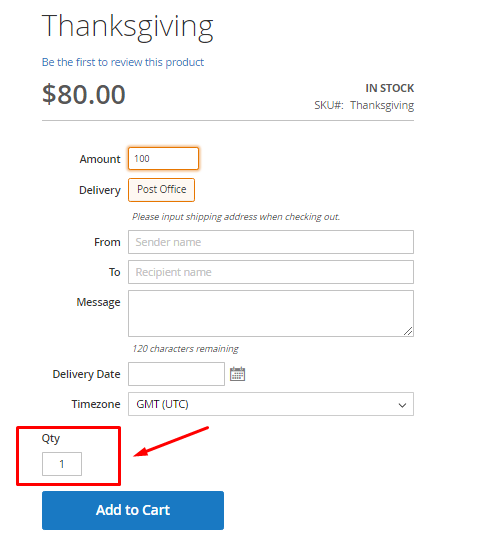Click the Message box resize grip icon
The image size is (496, 549).
[x=408, y=331]
